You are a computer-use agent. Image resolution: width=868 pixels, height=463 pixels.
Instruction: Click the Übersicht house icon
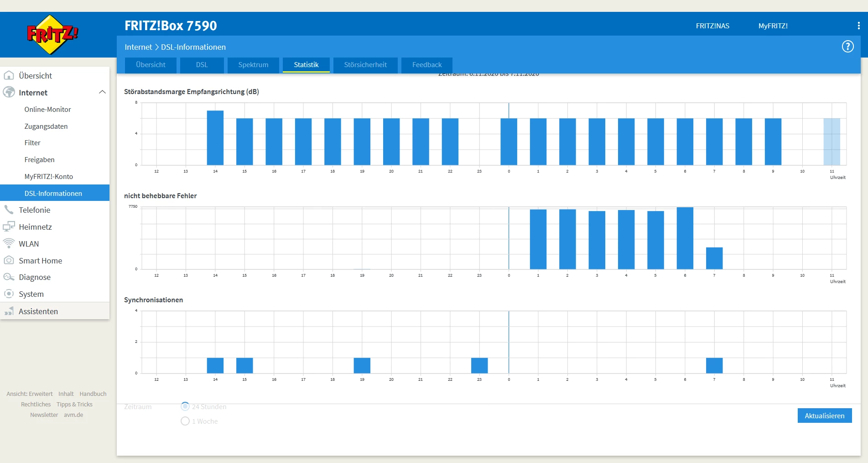pos(9,75)
